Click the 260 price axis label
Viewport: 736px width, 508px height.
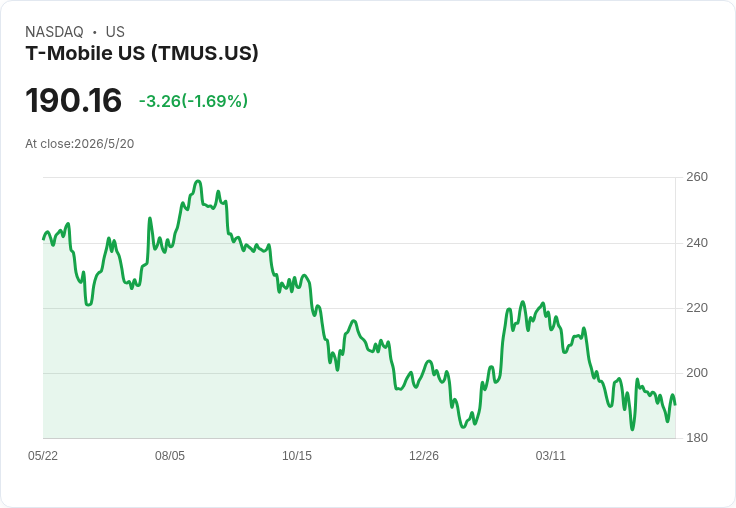(697, 177)
